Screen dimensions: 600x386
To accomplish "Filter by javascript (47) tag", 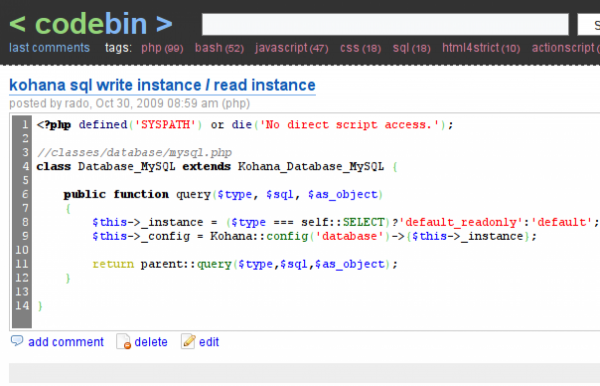I will click(x=292, y=48).
